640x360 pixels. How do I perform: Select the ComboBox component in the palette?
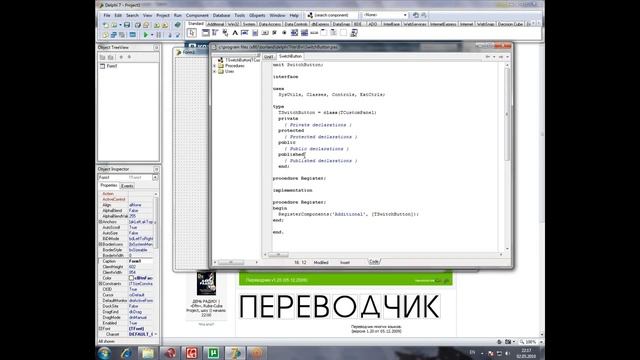304,33
